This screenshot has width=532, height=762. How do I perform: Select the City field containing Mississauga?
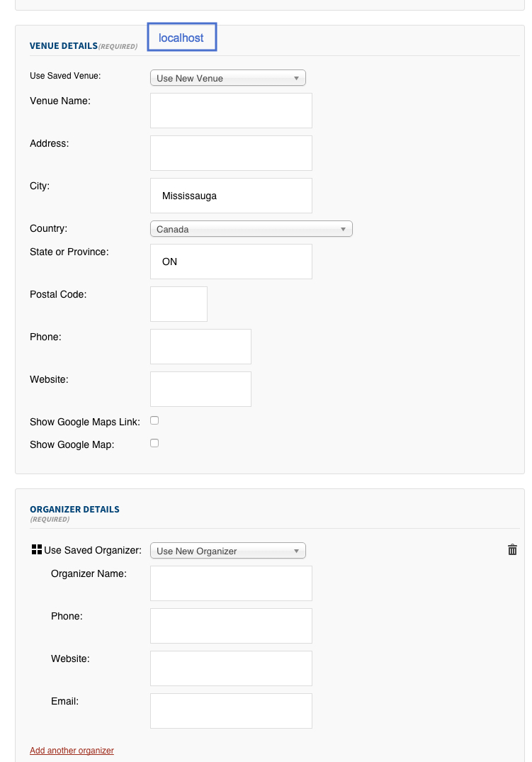tap(231, 196)
